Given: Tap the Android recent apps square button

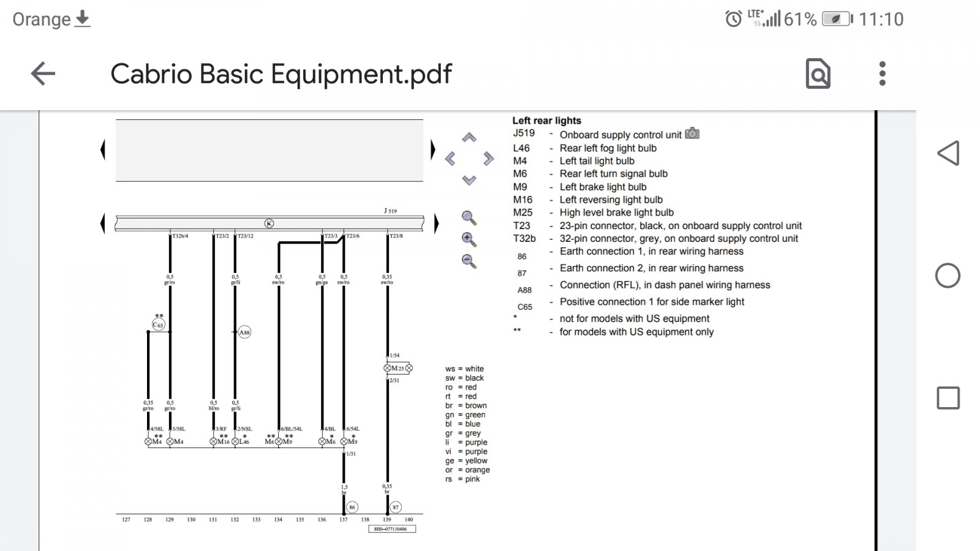Looking at the screenshot, I should pyautogui.click(x=948, y=398).
